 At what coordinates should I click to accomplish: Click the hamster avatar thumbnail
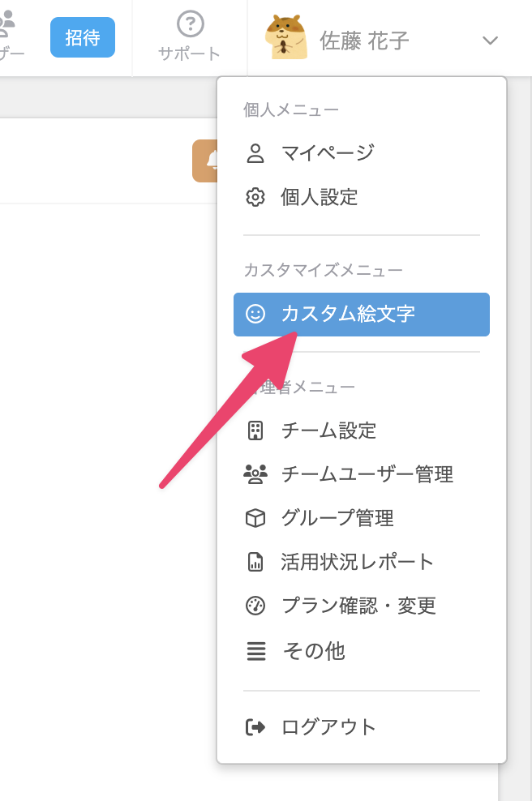coord(286,37)
